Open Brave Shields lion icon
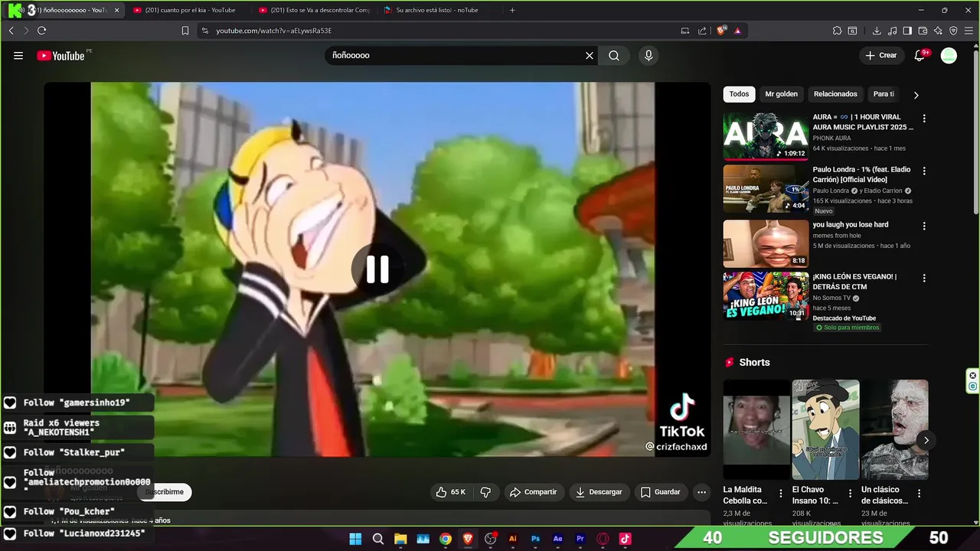This screenshot has height=551, width=980. pyautogui.click(x=721, y=31)
